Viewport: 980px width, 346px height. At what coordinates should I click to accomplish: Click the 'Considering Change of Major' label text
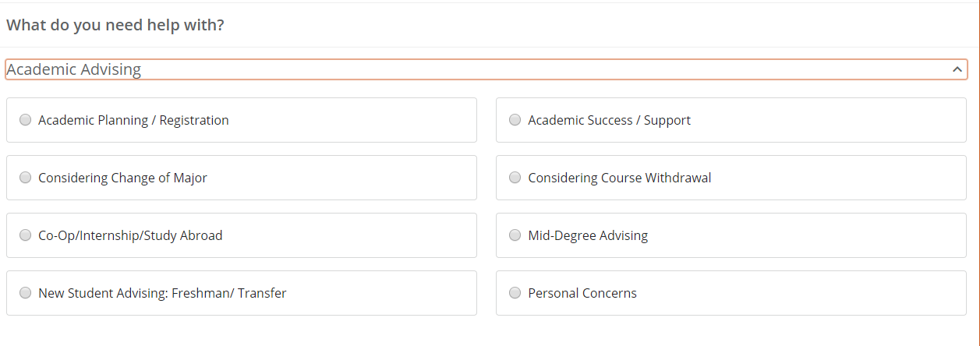(x=122, y=178)
